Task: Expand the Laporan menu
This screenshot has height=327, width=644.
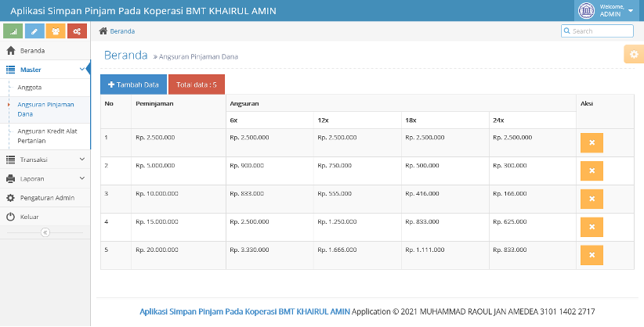Action: pyautogui.click(x=45, y=179)
